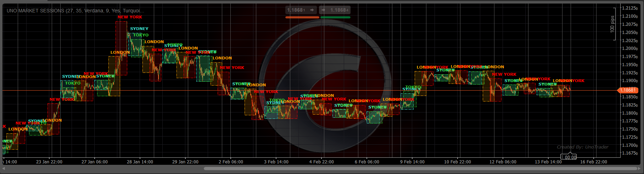
Task: Click the buy price button 1.18684
Action: pos(335,10)
